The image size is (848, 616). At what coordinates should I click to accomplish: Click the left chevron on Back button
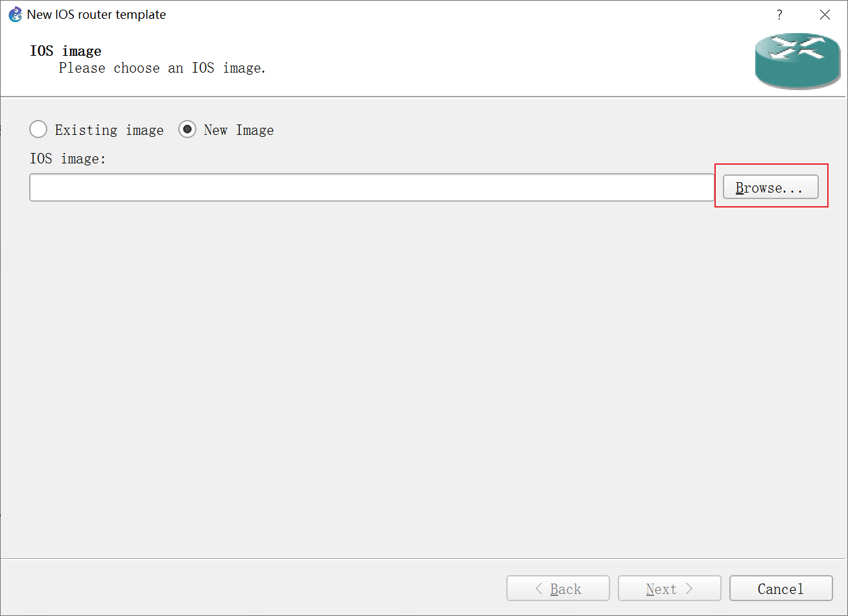(539, 589)
